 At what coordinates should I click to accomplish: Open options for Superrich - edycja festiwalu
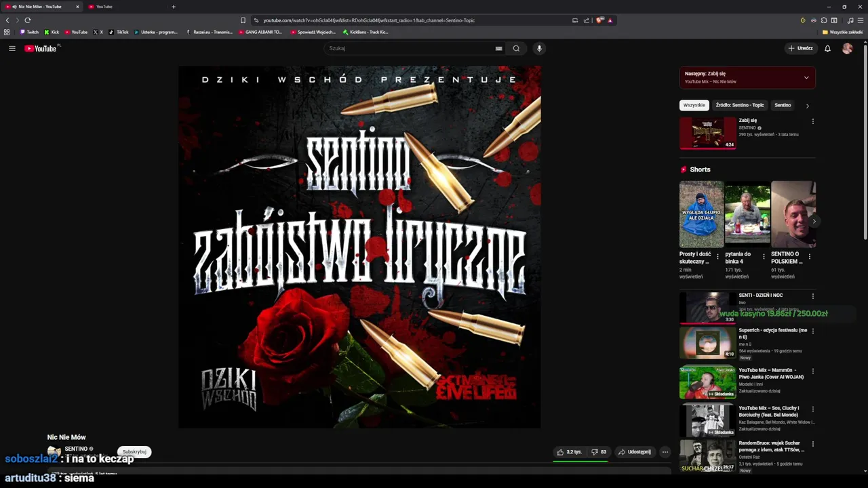(x=812, y=331)
